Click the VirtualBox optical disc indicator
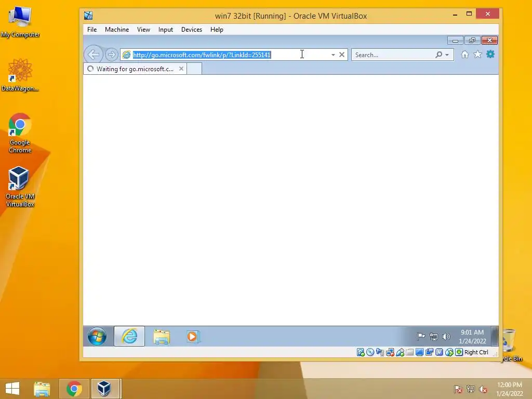Image resolution: width=532 pixels, height=399 pixels. point(370,352)
